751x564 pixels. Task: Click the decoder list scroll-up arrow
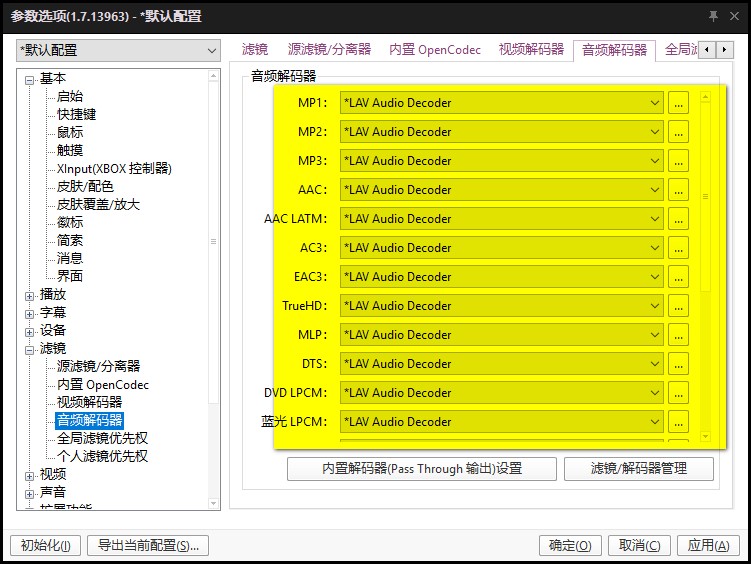[705, 97]
